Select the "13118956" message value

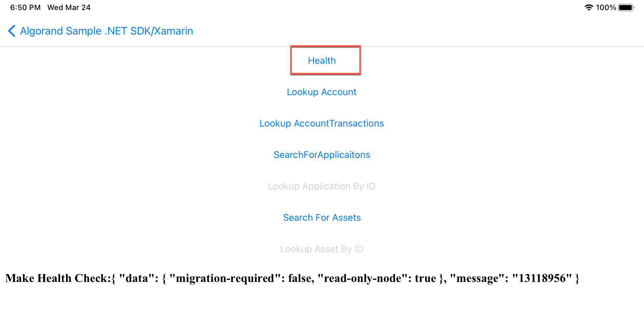(542, 278)
